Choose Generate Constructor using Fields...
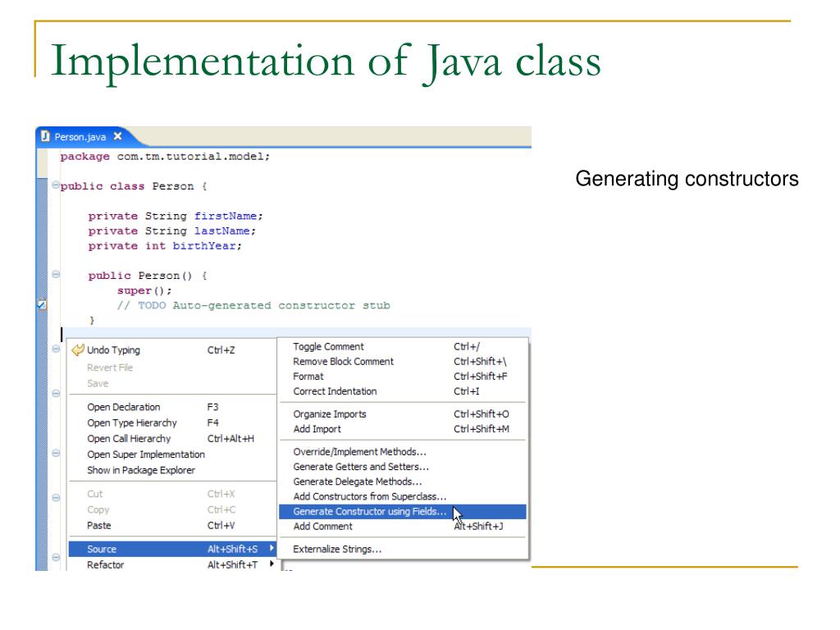840x630 pixels. [x=402, y=512]
